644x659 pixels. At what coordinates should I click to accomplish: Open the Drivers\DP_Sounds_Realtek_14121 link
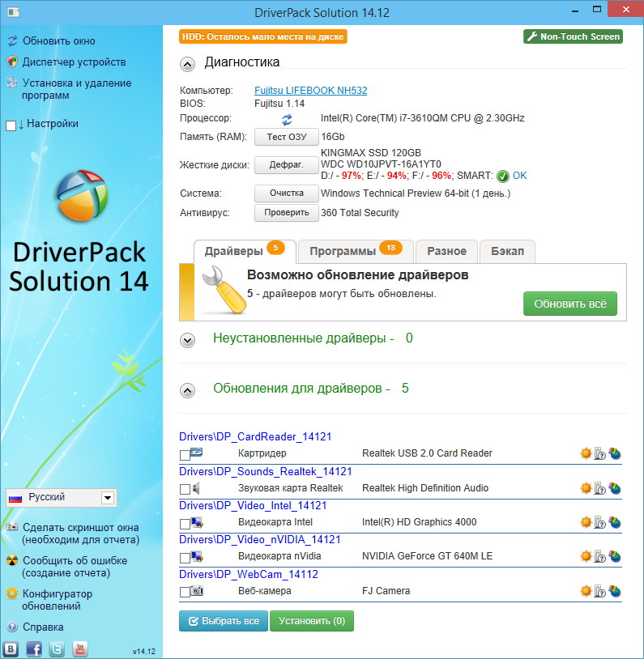pyautogui.click(x=266, y=471)
